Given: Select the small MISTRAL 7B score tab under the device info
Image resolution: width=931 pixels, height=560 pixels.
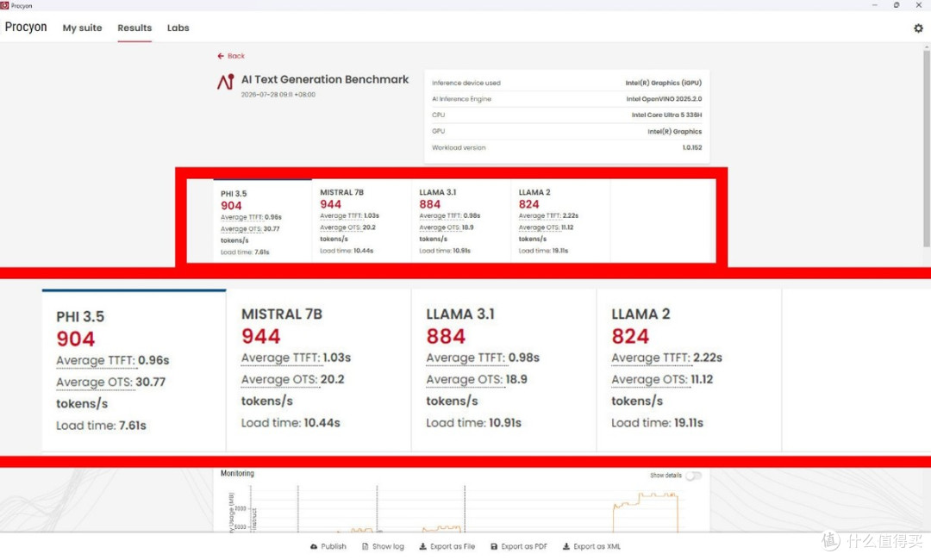Looking at the screenshot, I should coord(361,220).
